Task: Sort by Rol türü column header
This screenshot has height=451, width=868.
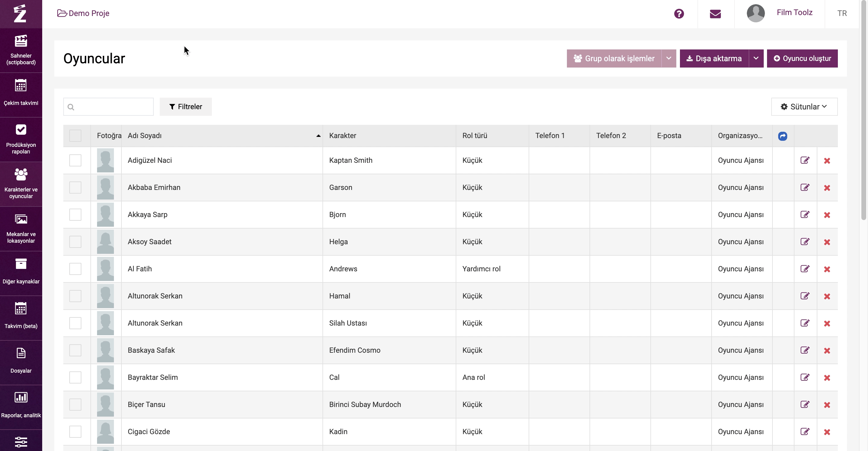Action: pyautogui.click(x=492, y=135)
